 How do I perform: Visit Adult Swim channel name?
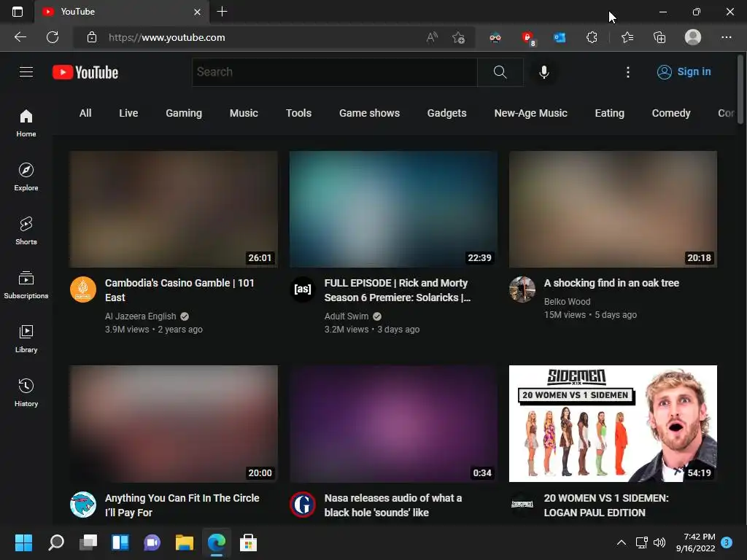coord(347,316)
